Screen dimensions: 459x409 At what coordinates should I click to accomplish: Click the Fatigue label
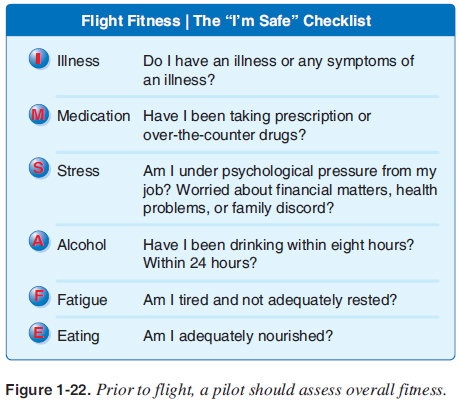pyautogui.click(x=82, y=300)
